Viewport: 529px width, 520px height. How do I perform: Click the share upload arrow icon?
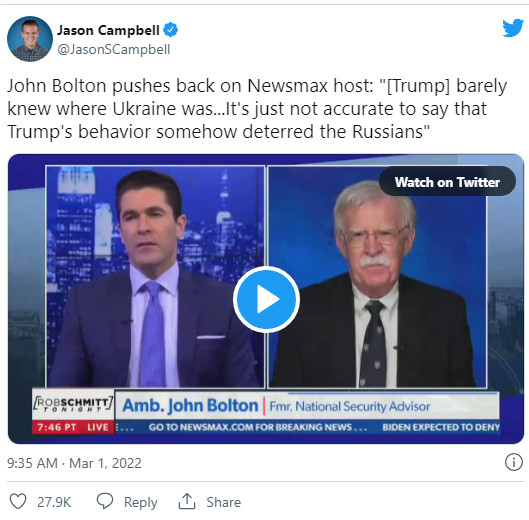click(x=187, y=501)
